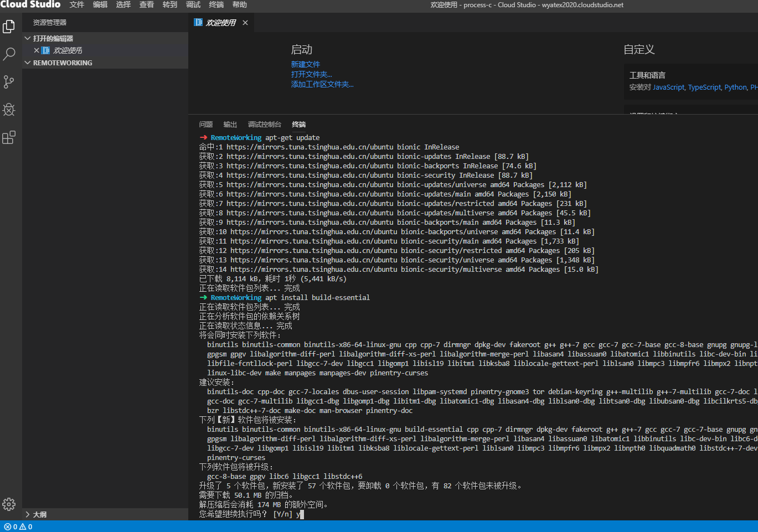Switch to the 调试控制台 panel tab
Screen dimensions: 758x532
click(264, 125)
